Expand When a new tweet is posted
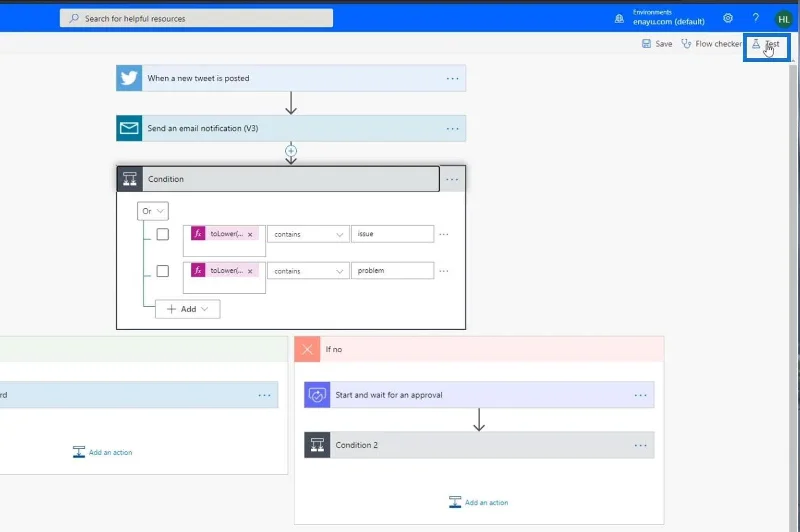This screenshot has height=532, width=800. point(291,78)
